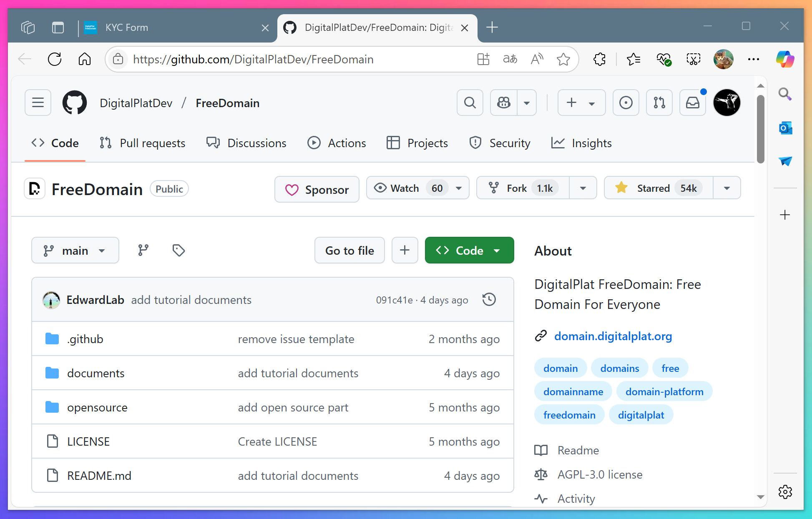Open the domain.digitalplat.org link
812x519 pixels.
613,336
